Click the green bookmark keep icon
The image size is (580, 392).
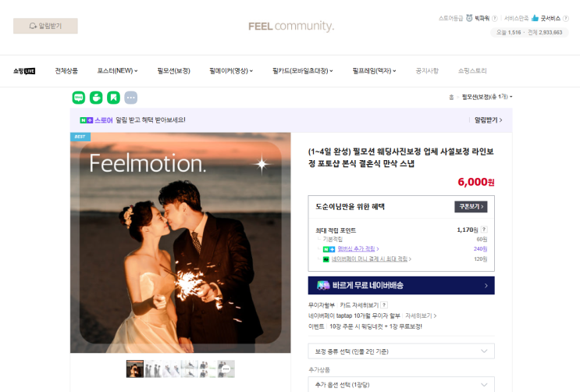[113, 98]
